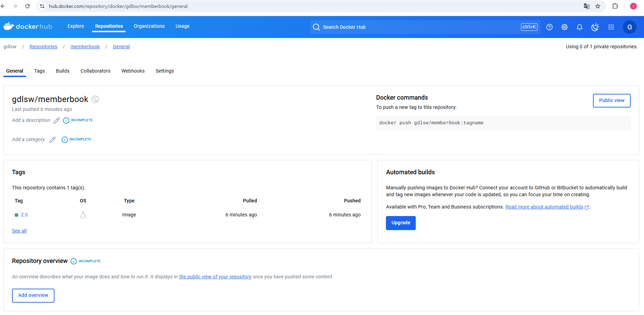Screen dimensions: 644x315
Task: Click the docker push command code box
Action: pyautogui.click(x=503, y=123)
